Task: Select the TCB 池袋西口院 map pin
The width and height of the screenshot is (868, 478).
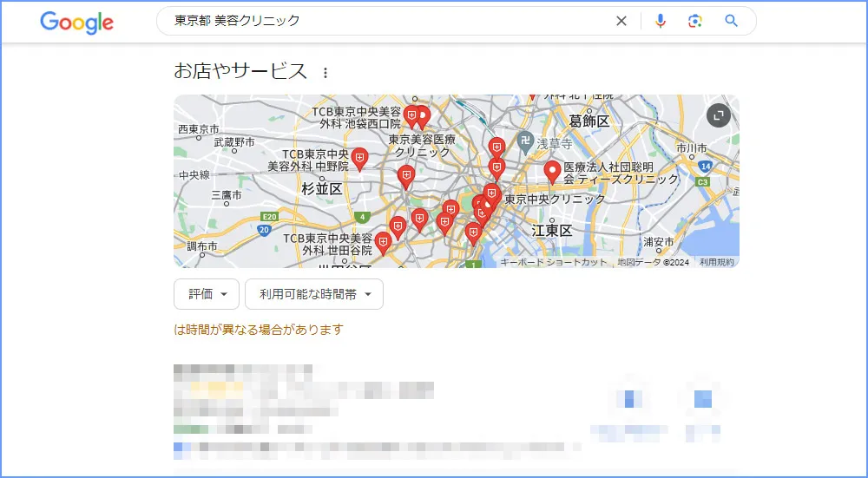Action: pyautogui.click(x=411, y=117)
